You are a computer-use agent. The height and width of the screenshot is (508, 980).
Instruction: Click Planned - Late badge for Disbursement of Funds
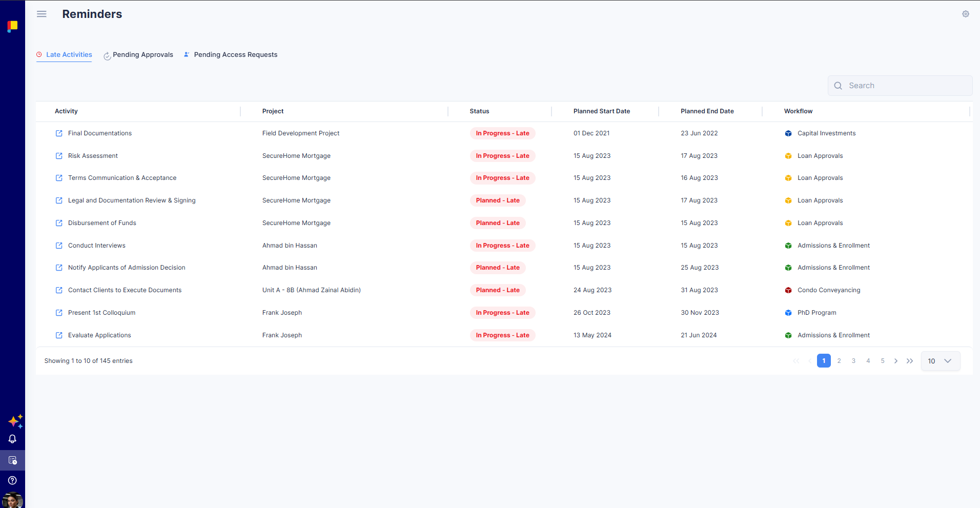498,223
